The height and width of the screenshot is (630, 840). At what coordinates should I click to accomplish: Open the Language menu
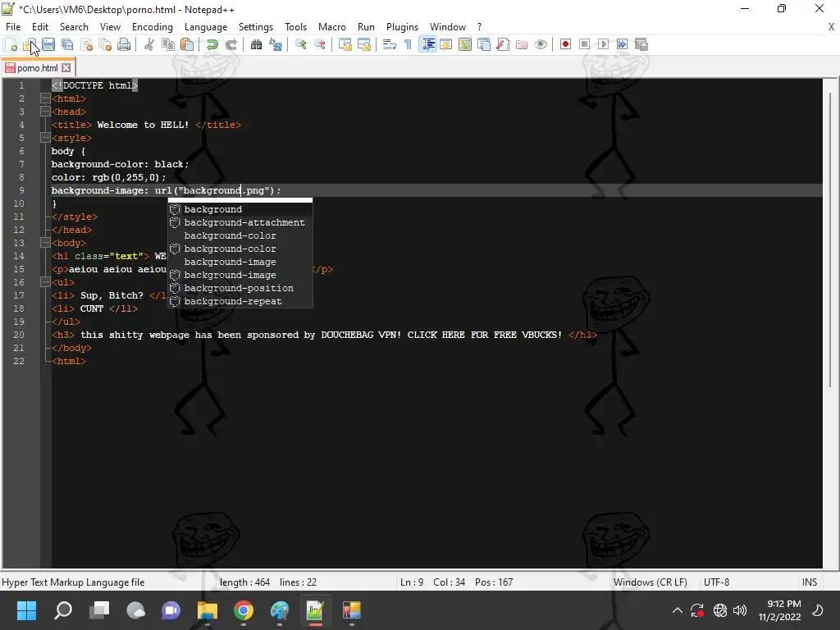click(x=206, y=27)
